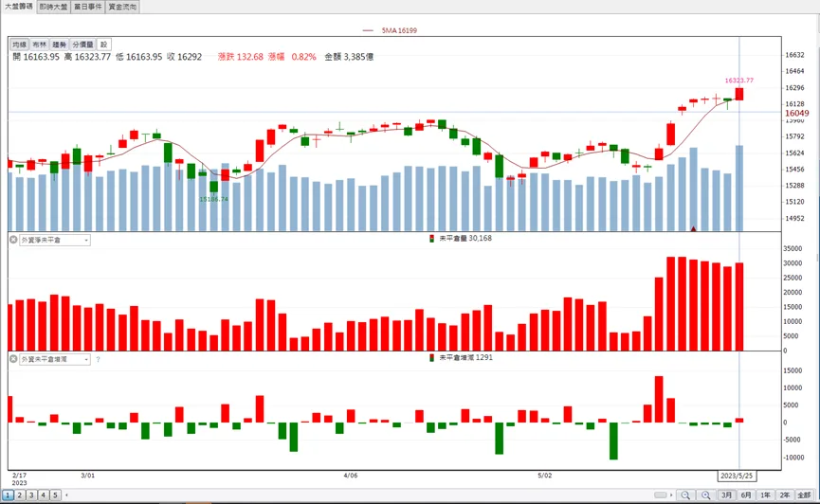The width and height of the screenshot is (820, 504).
Task: Click the 15186.74 low price label
Action: click(213, 199)
